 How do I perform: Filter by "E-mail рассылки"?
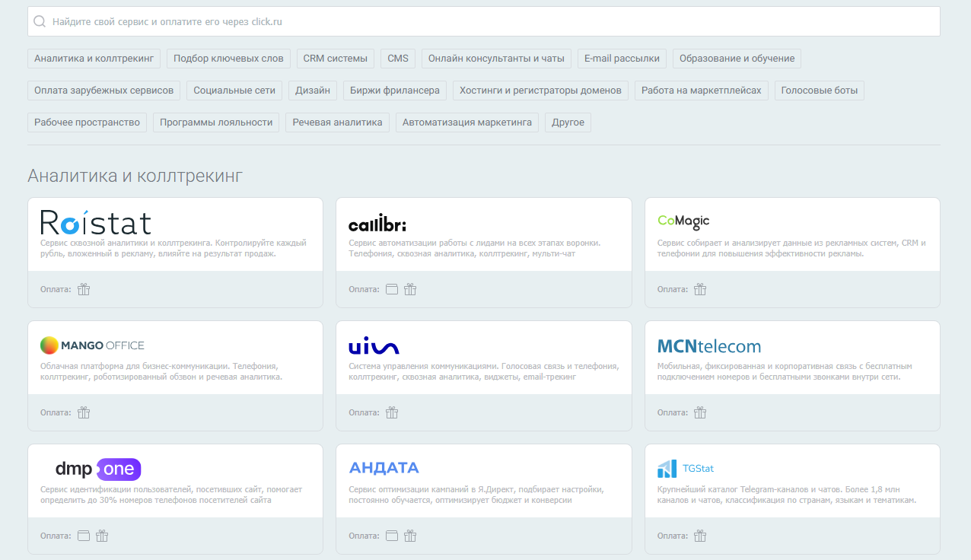(x=622, y=59)
